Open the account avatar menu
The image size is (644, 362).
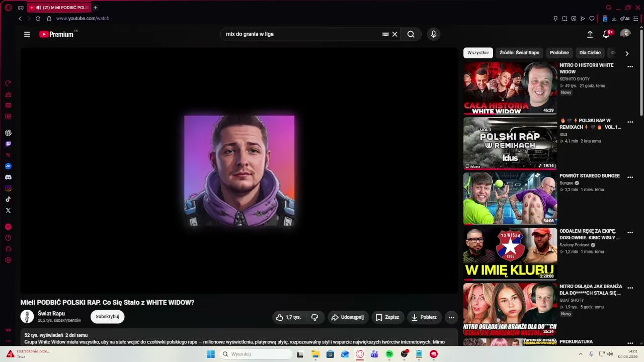(625, 34)
